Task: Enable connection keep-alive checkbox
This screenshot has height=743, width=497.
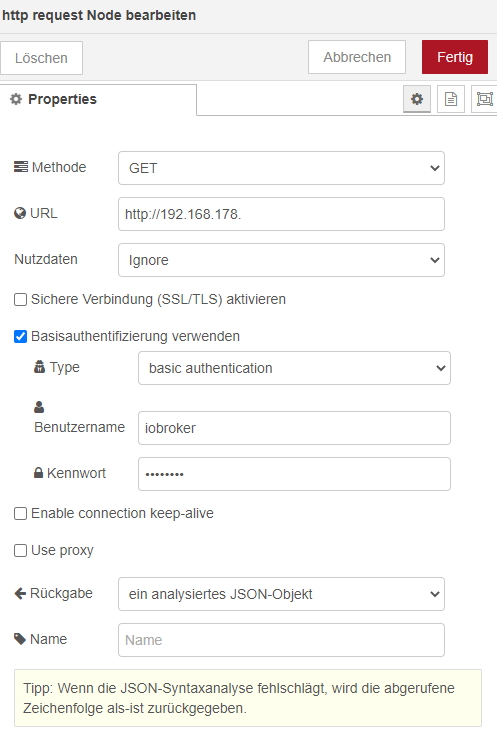Action: pos(20,514)
